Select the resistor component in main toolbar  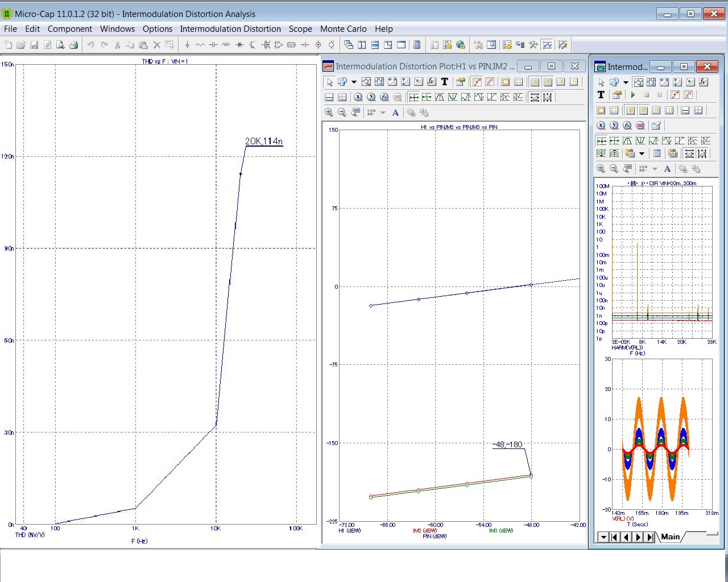click(x=200, y=45)
